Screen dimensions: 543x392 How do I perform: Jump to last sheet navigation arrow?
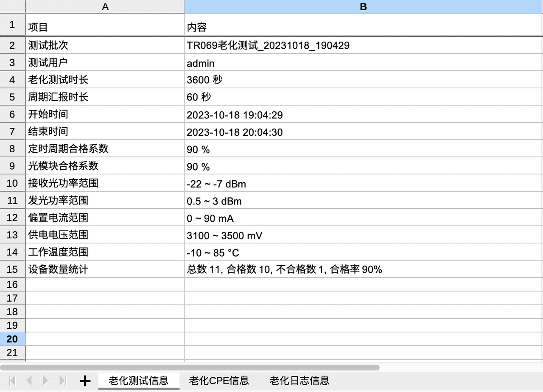(x=63, y=381)
